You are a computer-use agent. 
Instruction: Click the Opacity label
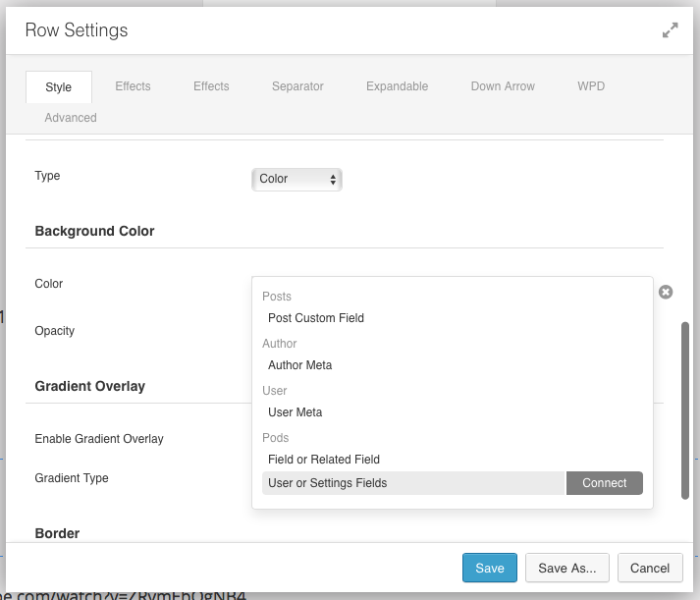54,331
